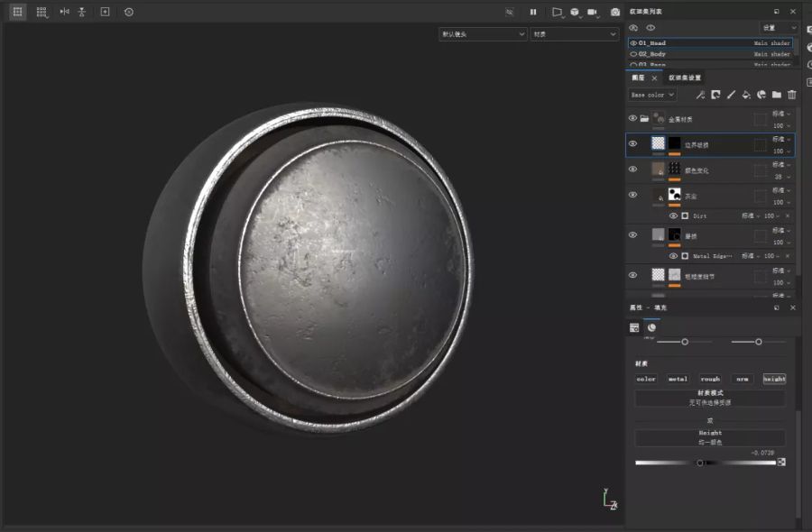812x532 pixels.
Task: Collapse the 金属材质 folder icon
Action: tap(644, 118)
